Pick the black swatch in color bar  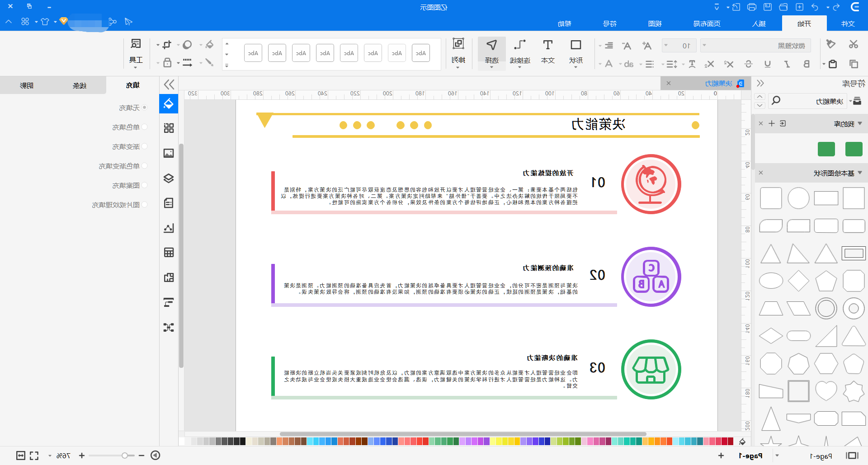point(243,441)
